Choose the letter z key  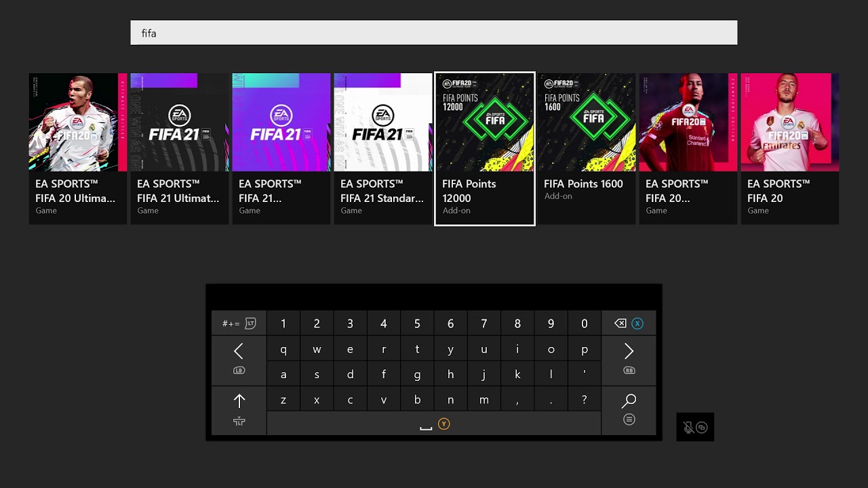283,400
